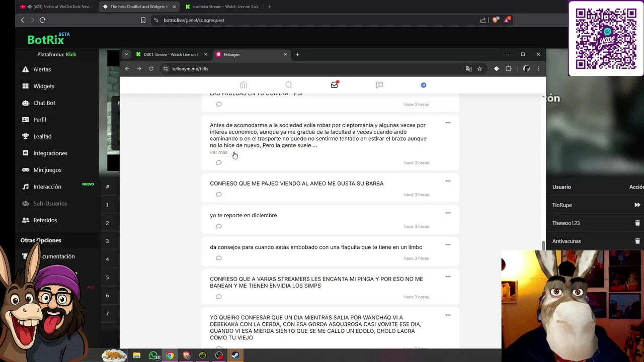Open the Tellonym profile avatar icon

pyautogui.click(x=423, y=85)
